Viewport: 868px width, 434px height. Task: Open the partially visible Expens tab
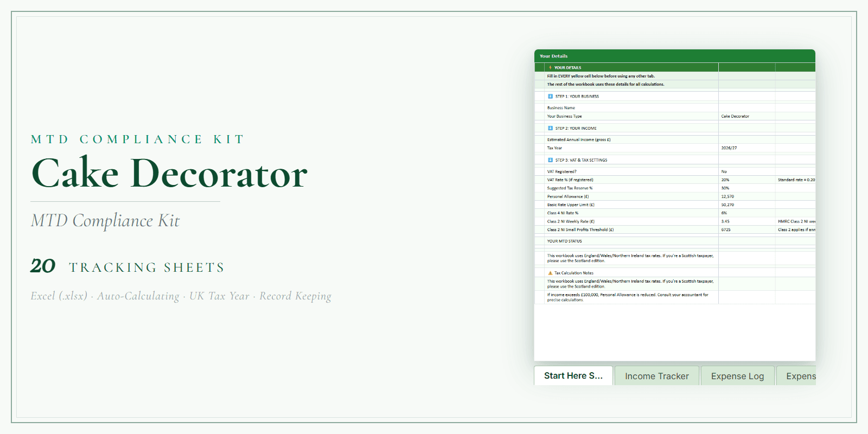tap(800, 376)
